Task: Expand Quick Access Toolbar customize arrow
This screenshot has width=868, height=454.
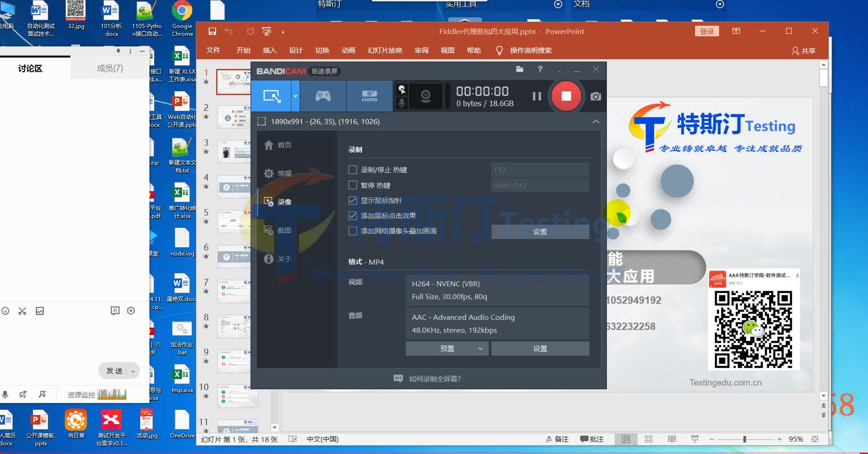Action: point(283,32)
